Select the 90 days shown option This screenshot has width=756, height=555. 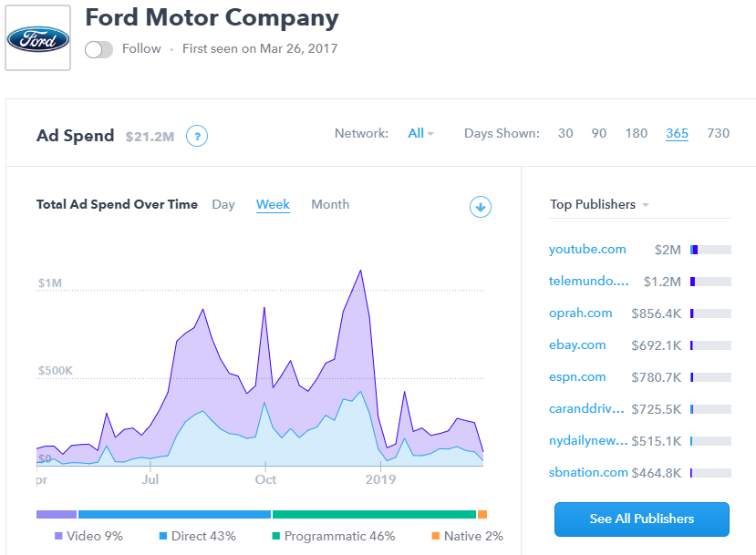pyautogui.click(x=599, y=133)
